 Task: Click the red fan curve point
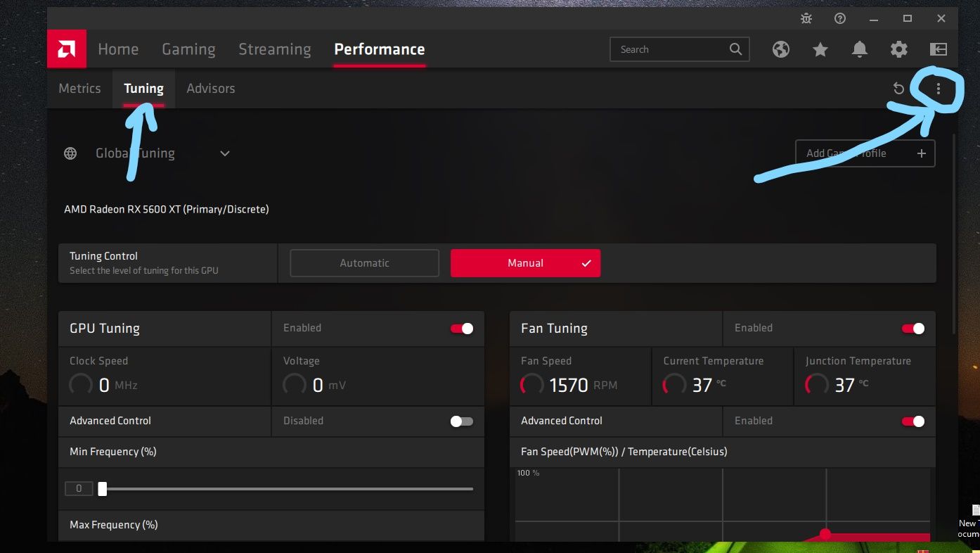click(825, 535)
